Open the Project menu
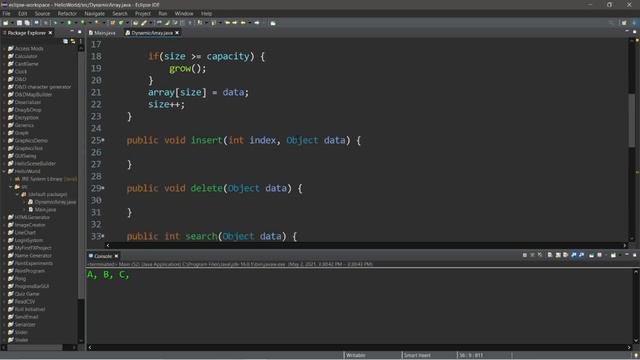Image resolution: width=640 pixels, height=360 pixels. [143, 13]
